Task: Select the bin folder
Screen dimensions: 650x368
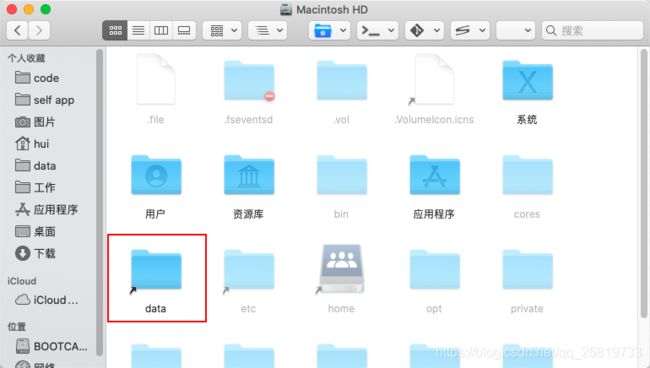Action: [x=342, y=175]
